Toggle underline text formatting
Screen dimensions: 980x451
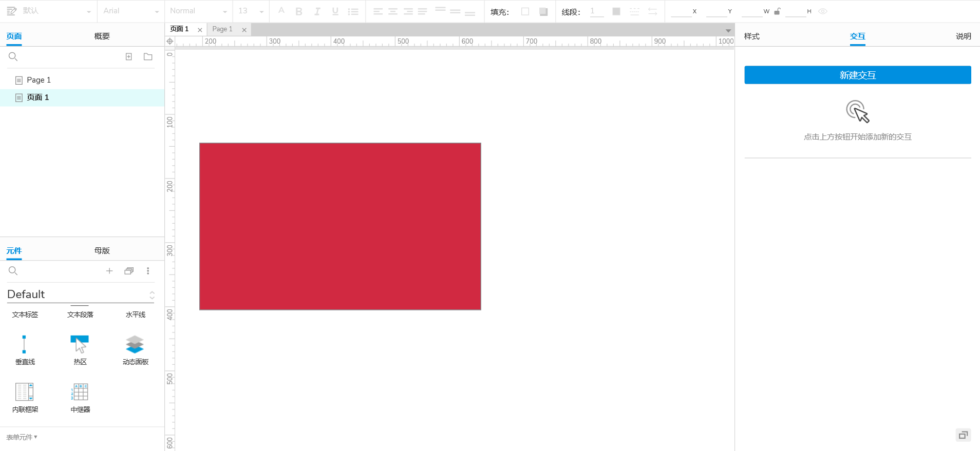(335, 11)
